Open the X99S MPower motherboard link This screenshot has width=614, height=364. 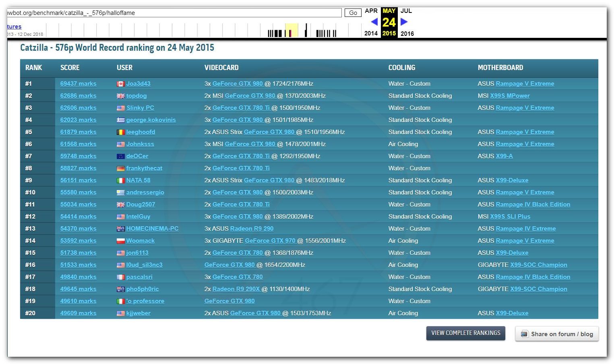[x=510, y=96]
